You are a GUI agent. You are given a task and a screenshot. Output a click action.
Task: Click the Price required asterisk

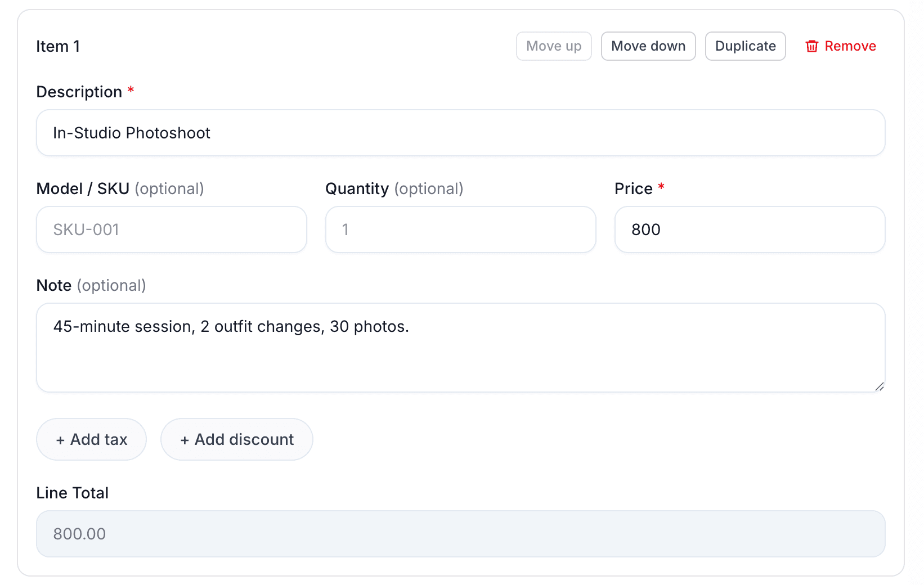coord(662,187)
